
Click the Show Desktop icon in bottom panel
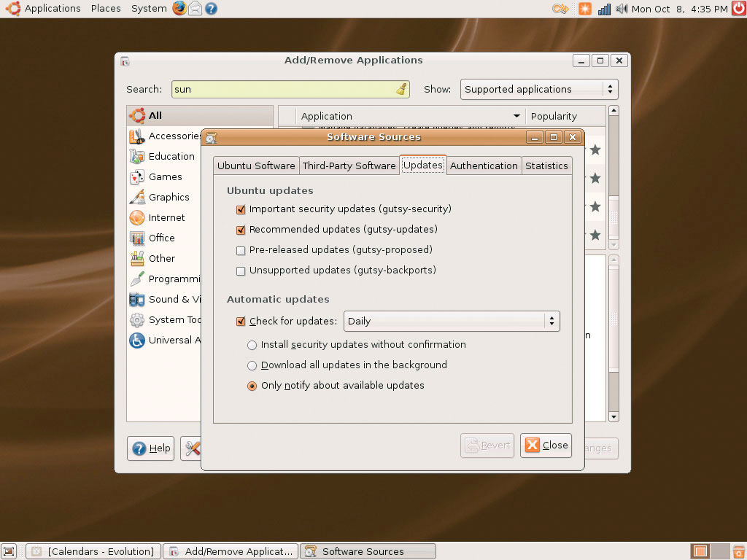[9, 551]
